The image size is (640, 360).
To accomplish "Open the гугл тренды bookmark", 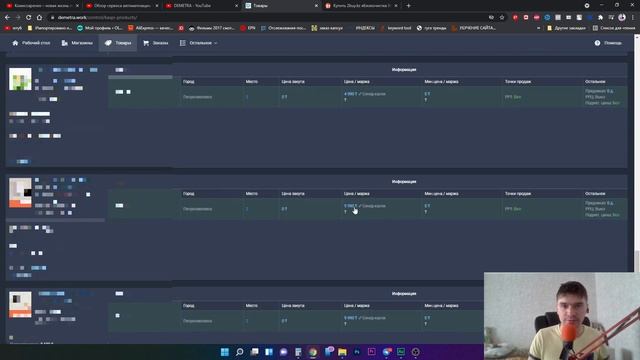I will click(431, 28).
